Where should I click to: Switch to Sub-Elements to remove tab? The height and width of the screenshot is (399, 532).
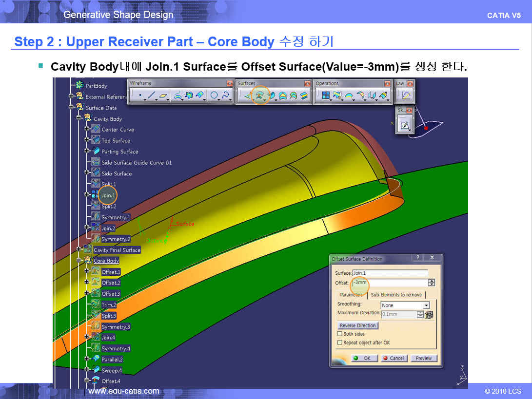[x=396, y=295]
